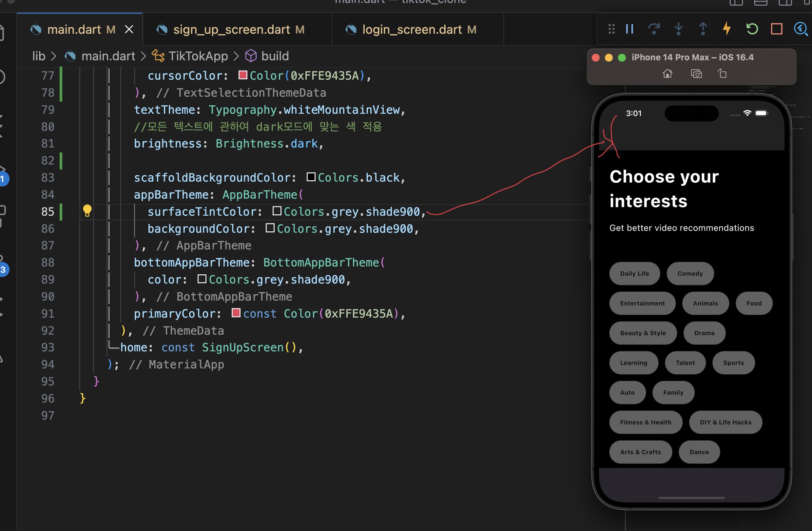The height and width of the screenshot is (531, 812).
Task: Toggle the Fitness & Health interest chip
Action: [x=646, y=422]
